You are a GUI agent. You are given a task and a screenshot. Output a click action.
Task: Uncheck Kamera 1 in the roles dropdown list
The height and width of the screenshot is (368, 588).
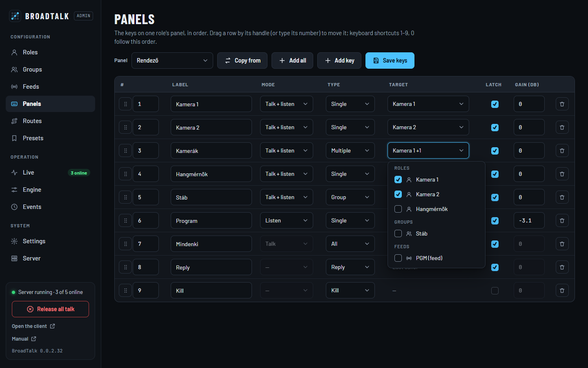398,180
